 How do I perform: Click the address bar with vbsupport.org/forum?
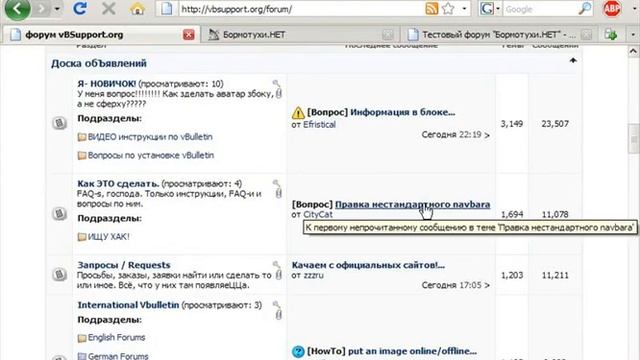coord(300,9)
